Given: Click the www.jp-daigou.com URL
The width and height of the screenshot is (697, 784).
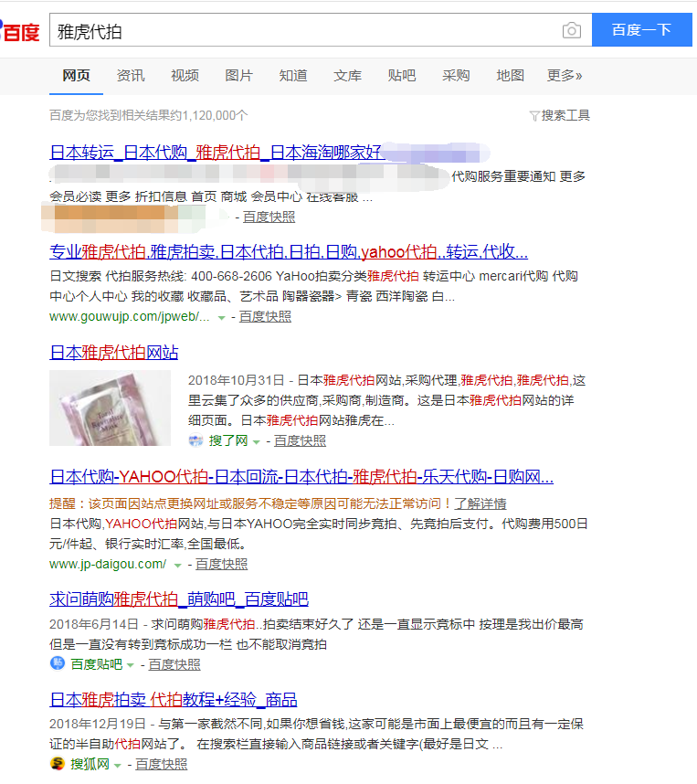Looking at the screenshot, I should tap(108, 564).
